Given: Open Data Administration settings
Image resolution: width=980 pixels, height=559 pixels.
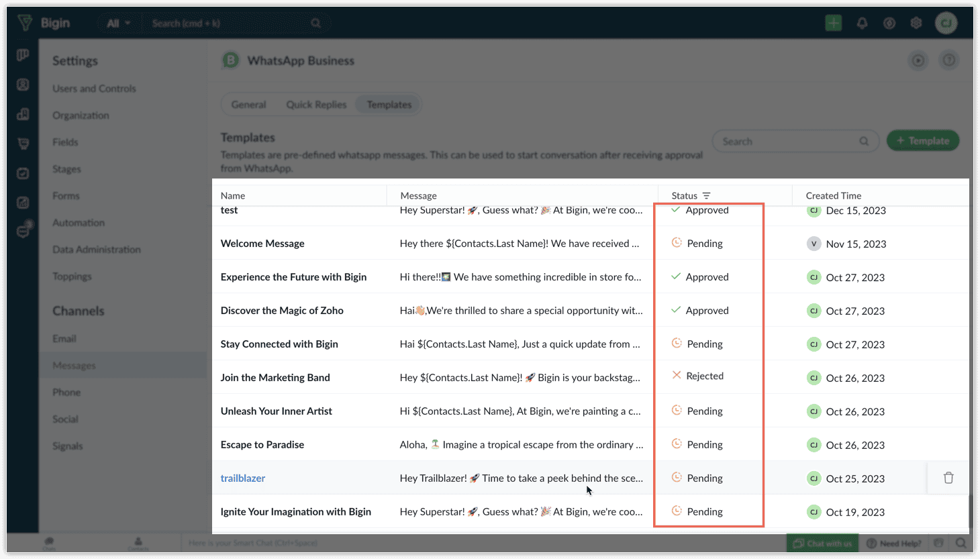Looking at the screenshot, I should 97,250.
